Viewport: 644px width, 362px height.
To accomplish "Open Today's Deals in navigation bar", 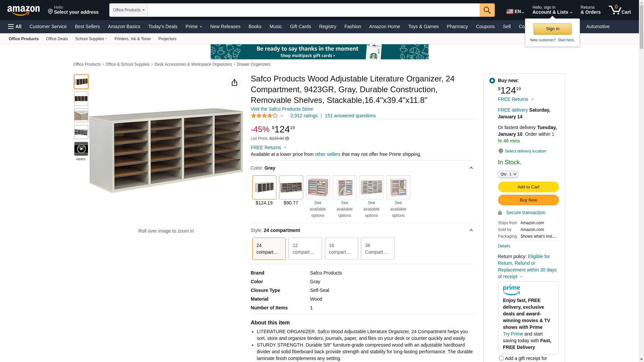I will pos(163,26).
